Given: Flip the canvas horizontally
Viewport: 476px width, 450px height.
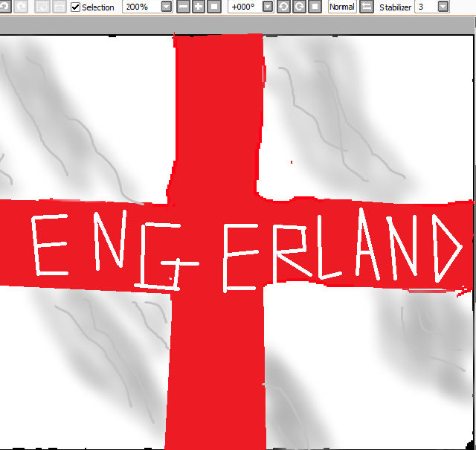Looking at the screenshot, I should click(367, 7).
